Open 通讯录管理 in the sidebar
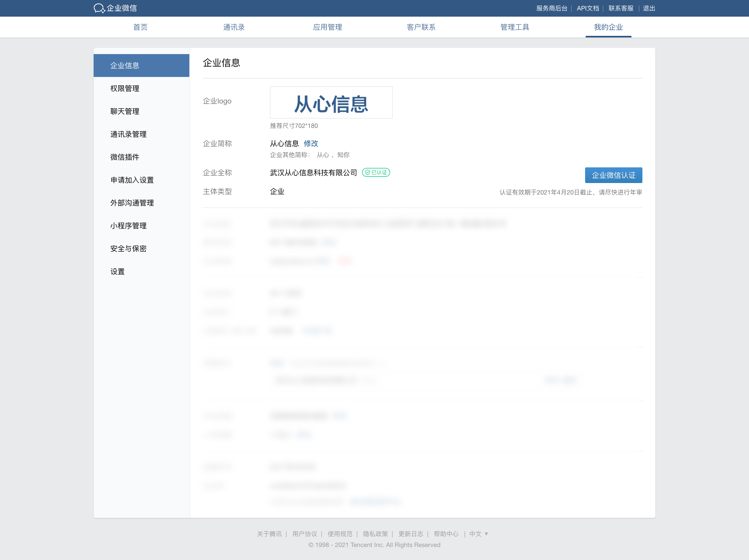This screenshot has height=560, width=749. (x=141, y=134)
